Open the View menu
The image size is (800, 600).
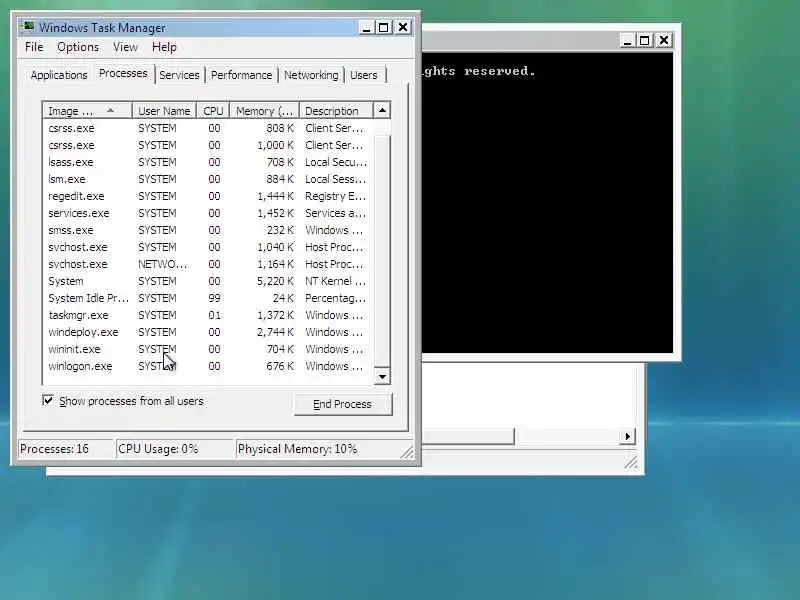point(126,47)
